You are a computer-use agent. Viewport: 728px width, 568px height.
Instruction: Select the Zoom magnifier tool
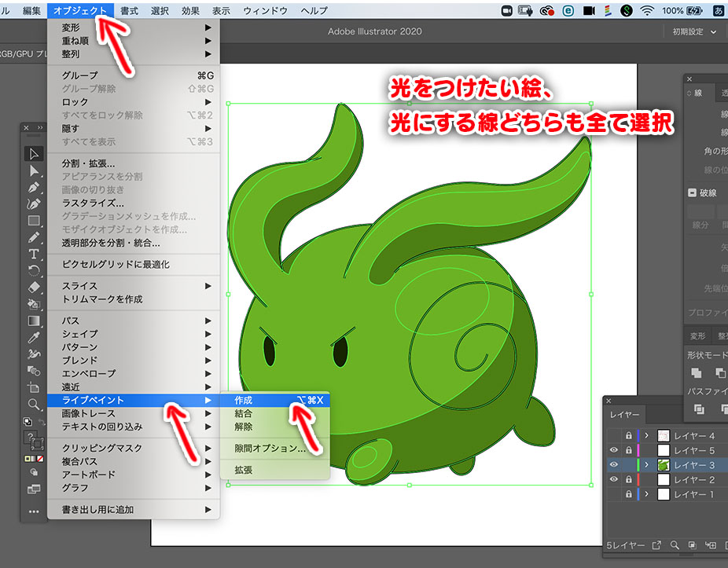click(x=34, y=404)
